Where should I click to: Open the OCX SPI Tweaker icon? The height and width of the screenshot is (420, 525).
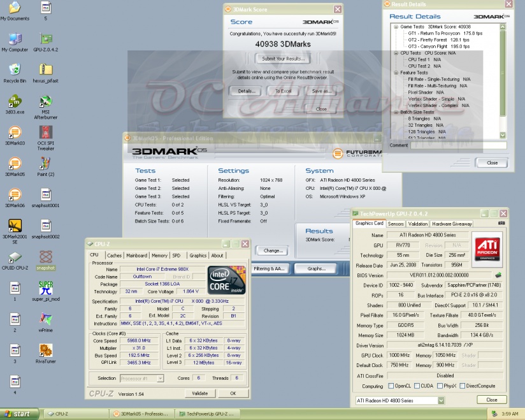(x=45, y=133)
